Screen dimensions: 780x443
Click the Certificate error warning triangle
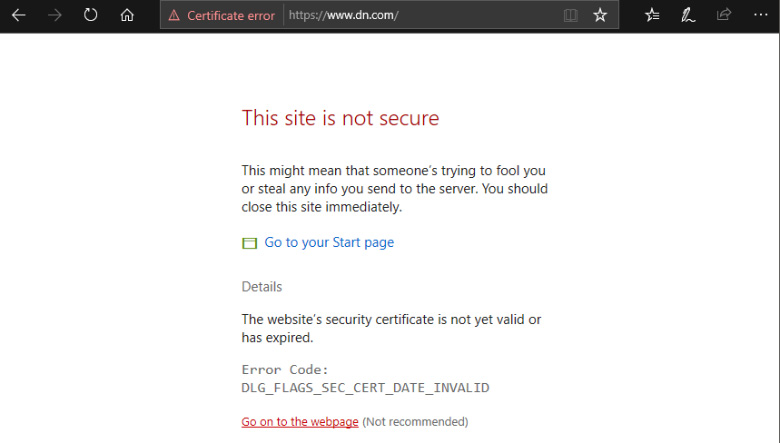[x=174, y=15]
